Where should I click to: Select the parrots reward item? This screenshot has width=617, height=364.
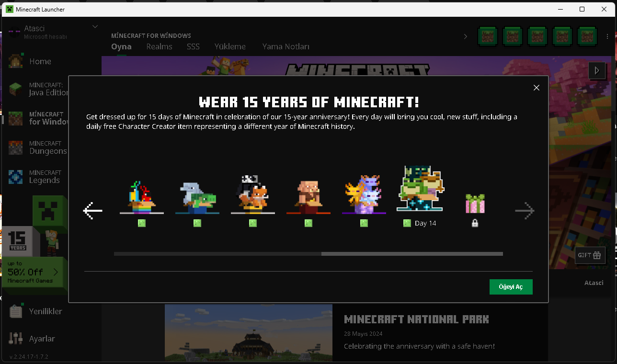click(x=141, y=197)
